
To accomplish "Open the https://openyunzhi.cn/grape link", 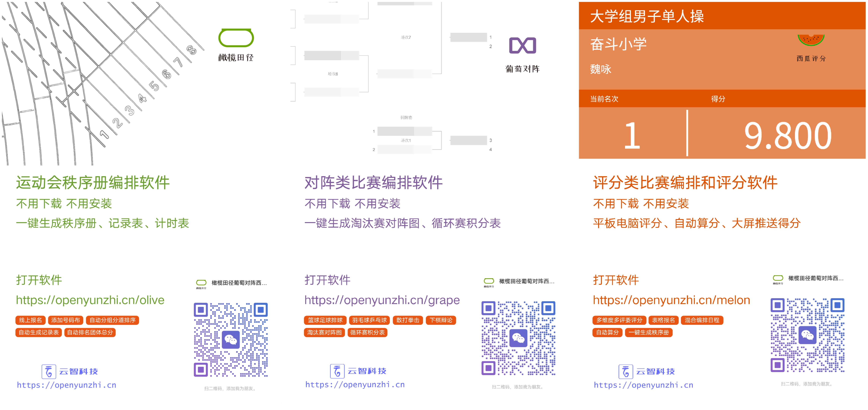I will coord(382,300).
